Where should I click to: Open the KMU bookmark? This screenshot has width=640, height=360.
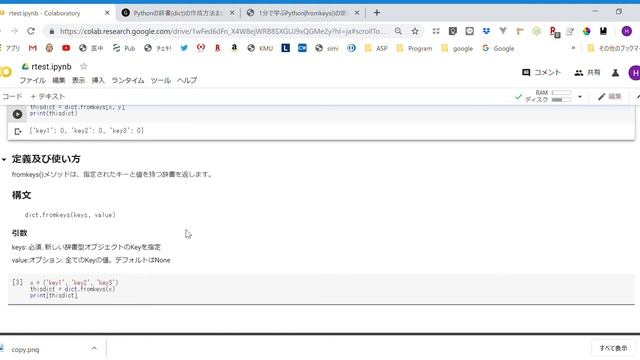(x=260, y=48)
